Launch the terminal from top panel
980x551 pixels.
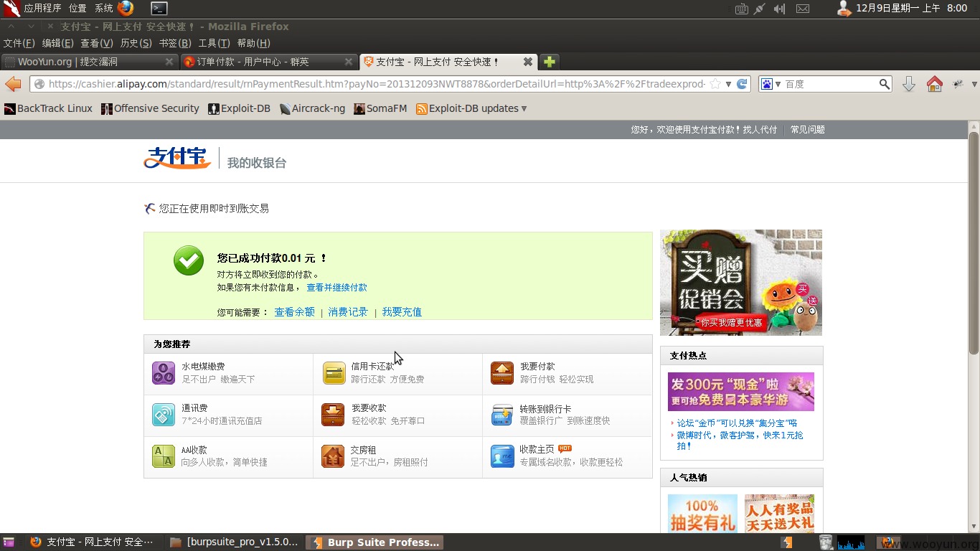pyautogui.click(x=159, y=9)
